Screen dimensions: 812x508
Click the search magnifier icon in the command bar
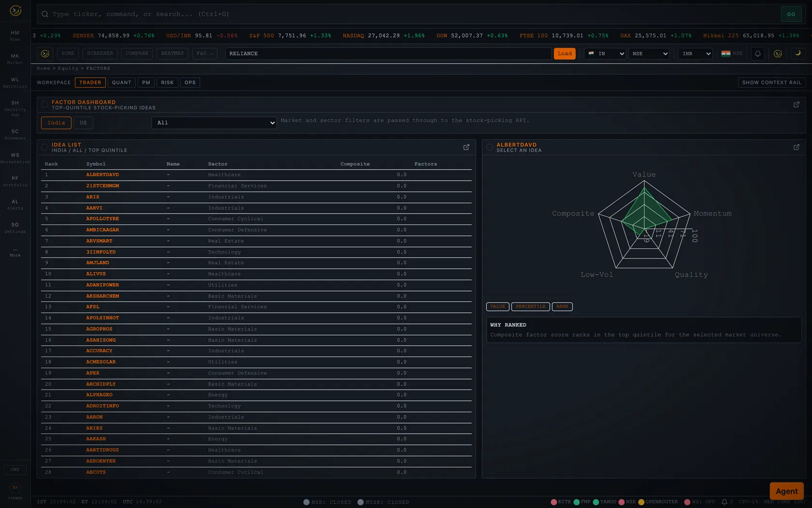(x=45, y=14)
